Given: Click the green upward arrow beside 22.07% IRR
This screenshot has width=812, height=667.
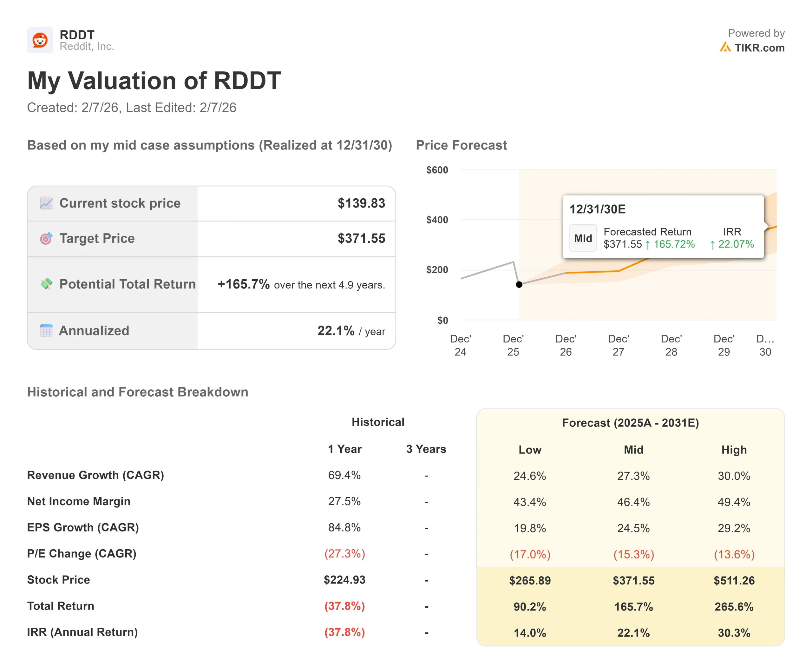Looking at the screenshot, I should 712,245.
